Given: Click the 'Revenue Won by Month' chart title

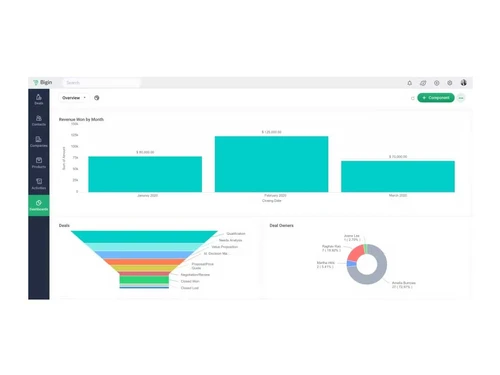Looking at the screenshot, I should [x=81, y=119].
